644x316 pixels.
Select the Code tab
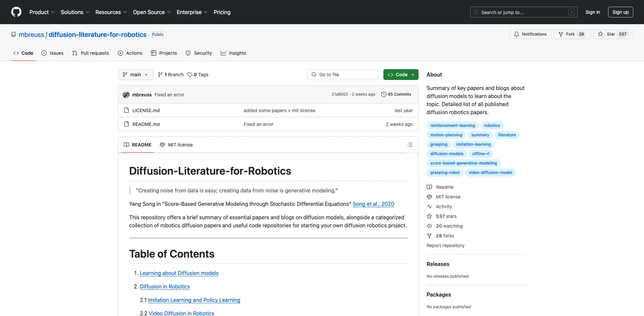[23, 53]
